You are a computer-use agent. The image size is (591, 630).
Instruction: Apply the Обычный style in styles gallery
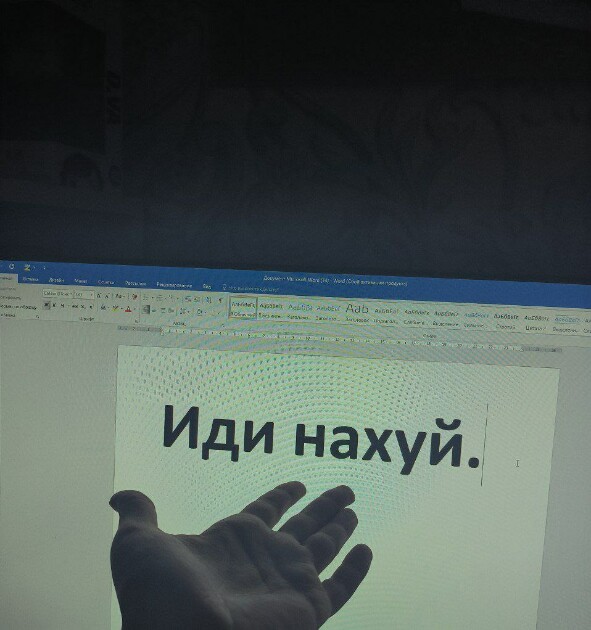[x=243, y=309]
